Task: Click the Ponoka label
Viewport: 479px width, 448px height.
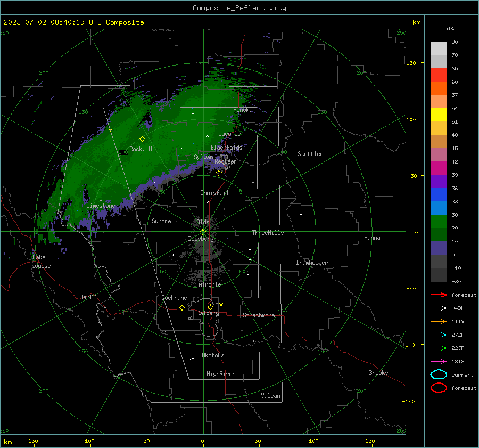Action: click(243, 110)
